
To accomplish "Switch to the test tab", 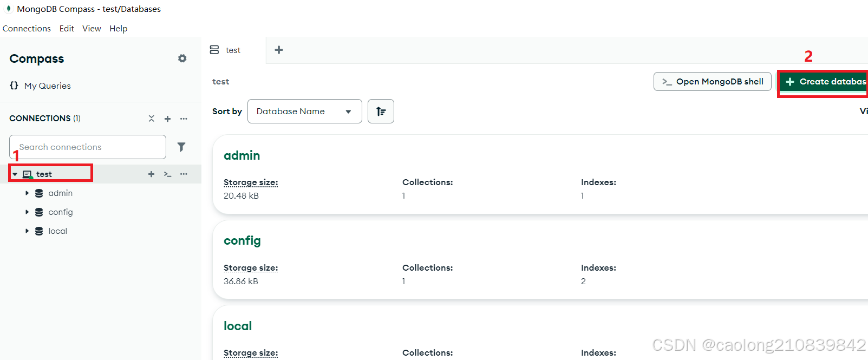I will (x=233, y=50).
